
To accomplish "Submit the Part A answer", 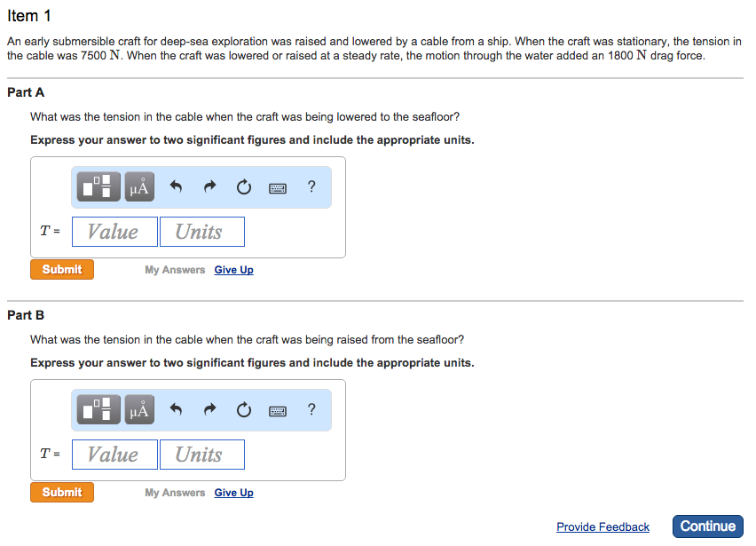I will point(62,269).
